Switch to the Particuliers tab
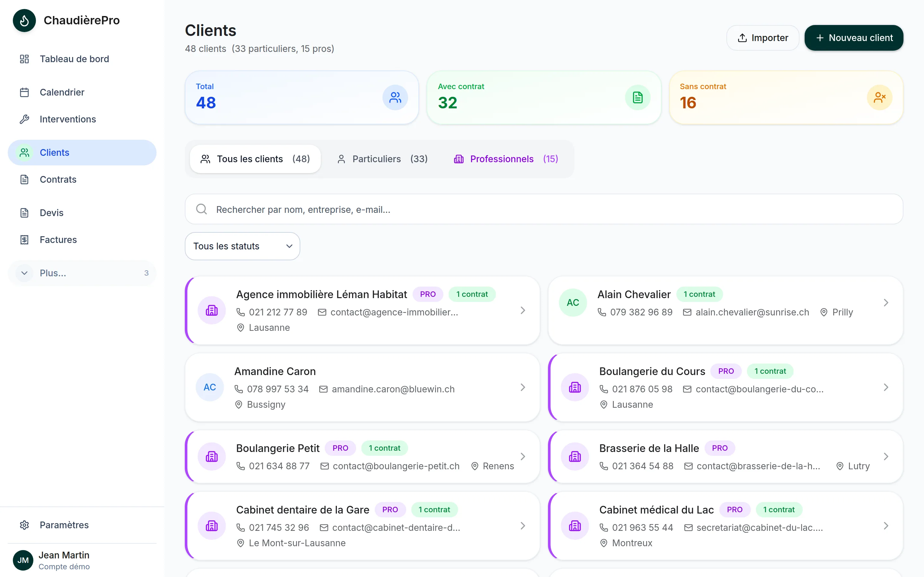 tap(382, 159)
